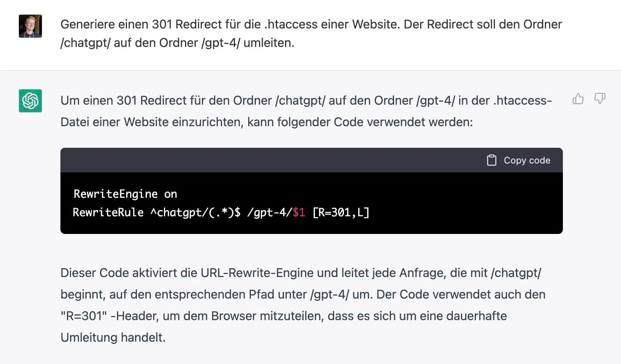Image resolution: width=621 pixels, height=364 pixels.
Task: Click '/gpt-4/' in the user's prompt
Action: 220,43
